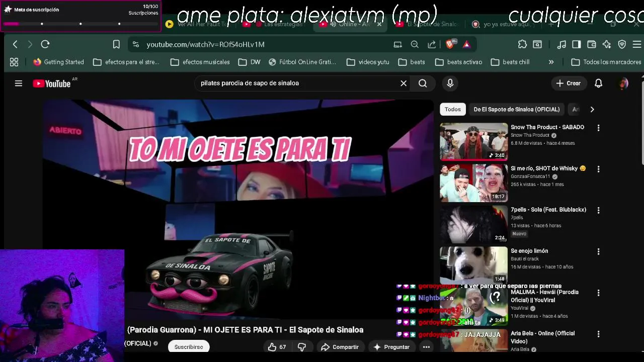
Task: Open the 'efectos musicales' bookmarks folder
Action: click(200, 62)
